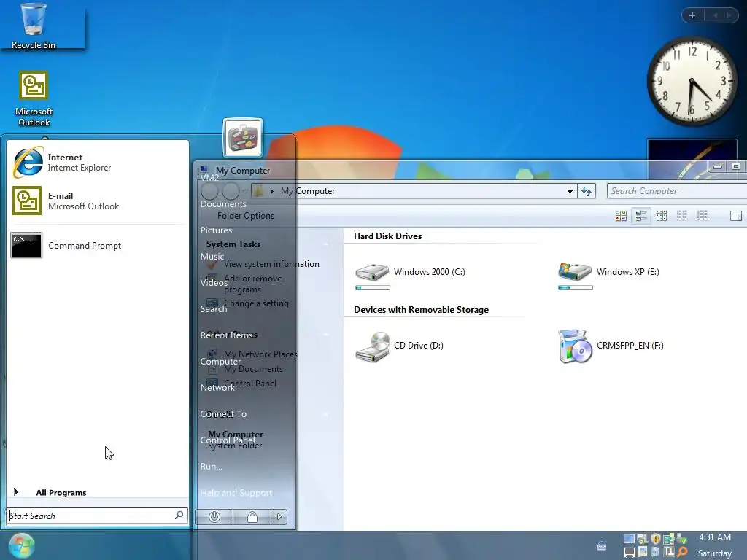Click the lock button in Start menu

(x=252, y=517)
